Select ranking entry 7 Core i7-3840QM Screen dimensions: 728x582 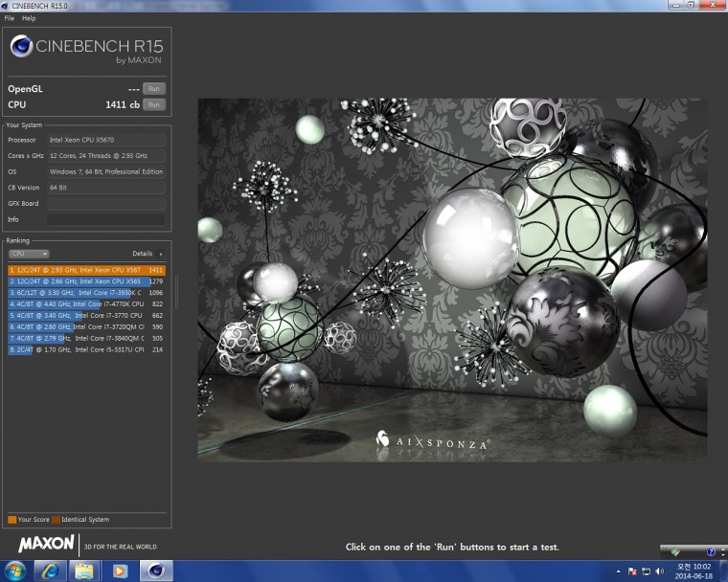click(x=86, y=338)
